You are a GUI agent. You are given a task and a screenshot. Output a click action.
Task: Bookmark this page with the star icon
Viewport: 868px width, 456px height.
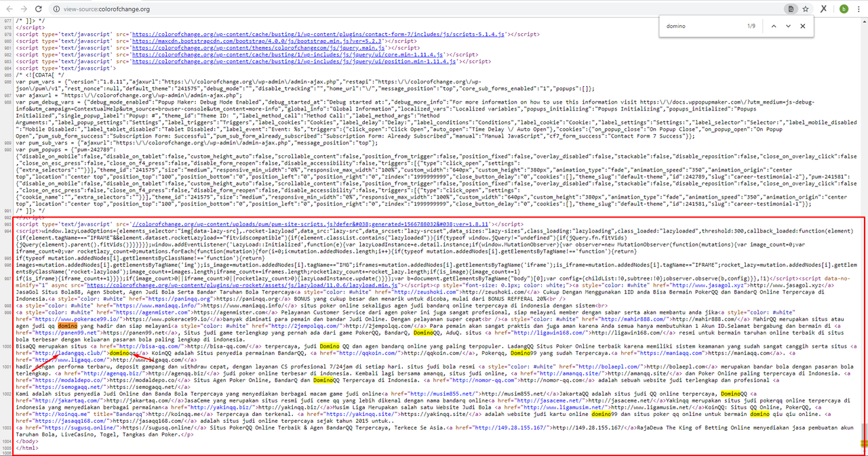pos(806,9)
